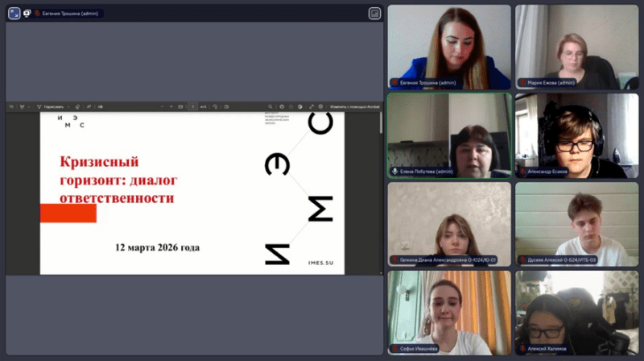Select the video tile of Мария Ежова (admin)
644x361 pixels.
pyautogui.click(x=576, y=47)
